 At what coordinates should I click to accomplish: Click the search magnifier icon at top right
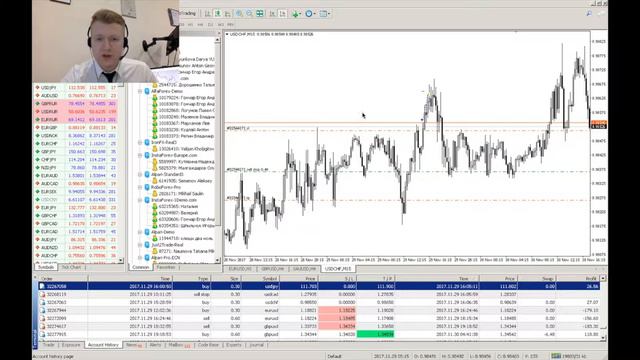click(x=589, y=13)
